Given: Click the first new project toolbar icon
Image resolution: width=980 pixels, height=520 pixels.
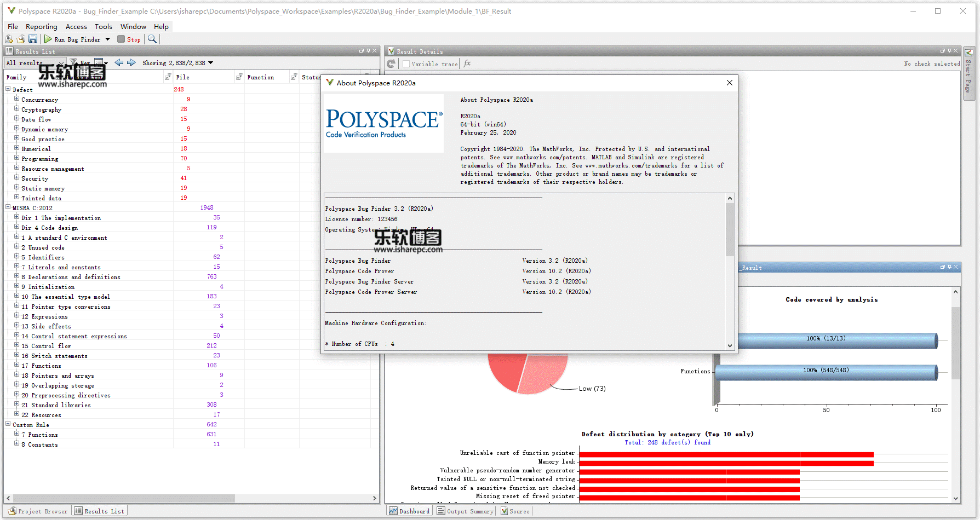Looking at the screenshot, I should 9,39.
